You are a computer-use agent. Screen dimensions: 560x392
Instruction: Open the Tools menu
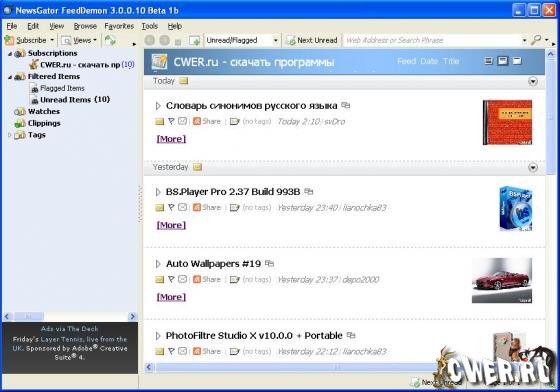click(149, 26)
